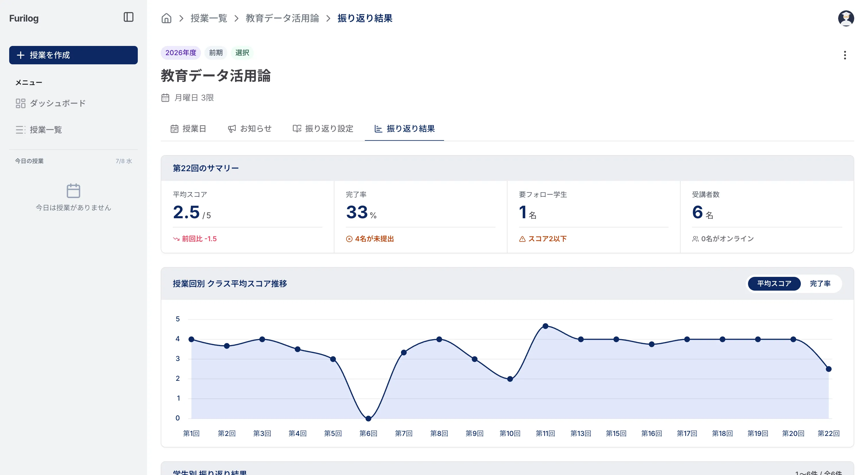Click the 授業を作成 button
The width and height of the screenshot is (868, 475).
(x=73, y=55)
